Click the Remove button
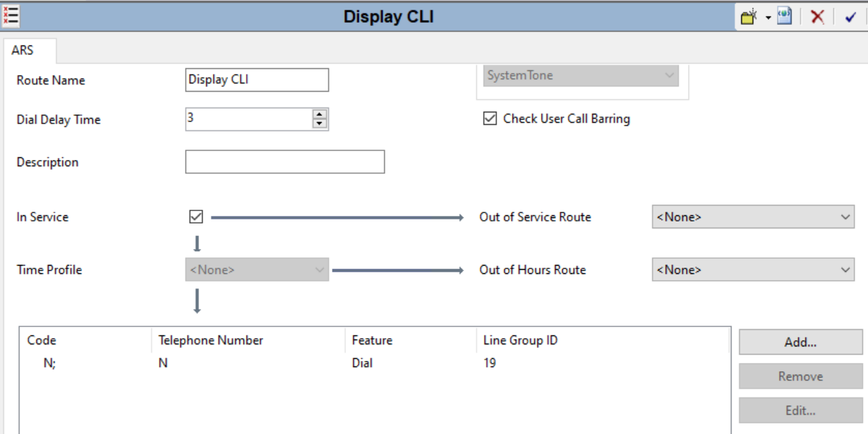868x434 pixels. (x=800, y=376)
